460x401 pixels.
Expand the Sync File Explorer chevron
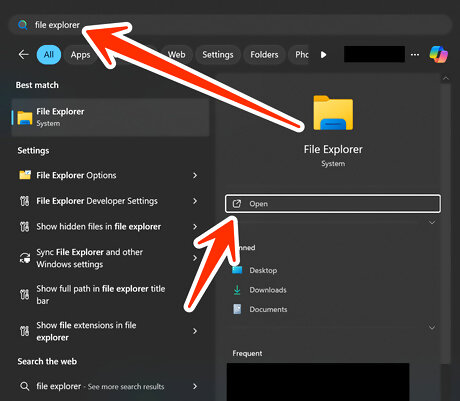195,258
